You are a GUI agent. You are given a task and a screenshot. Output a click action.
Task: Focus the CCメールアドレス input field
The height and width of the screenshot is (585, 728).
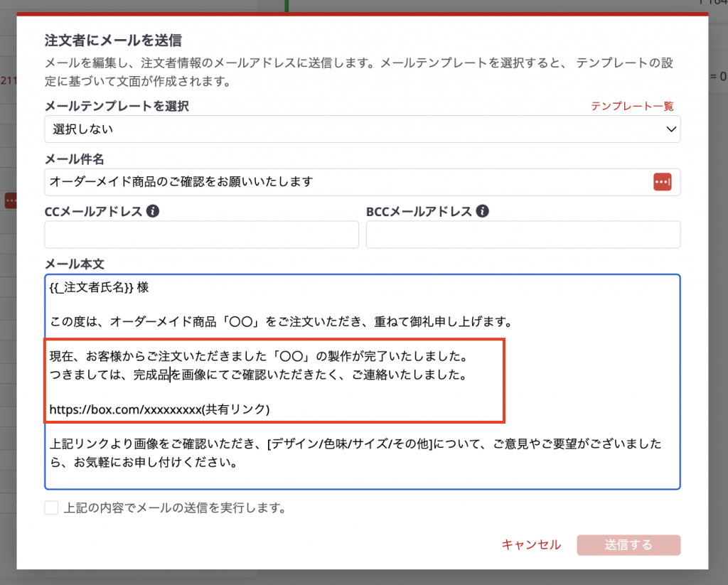tap(201, 235)
